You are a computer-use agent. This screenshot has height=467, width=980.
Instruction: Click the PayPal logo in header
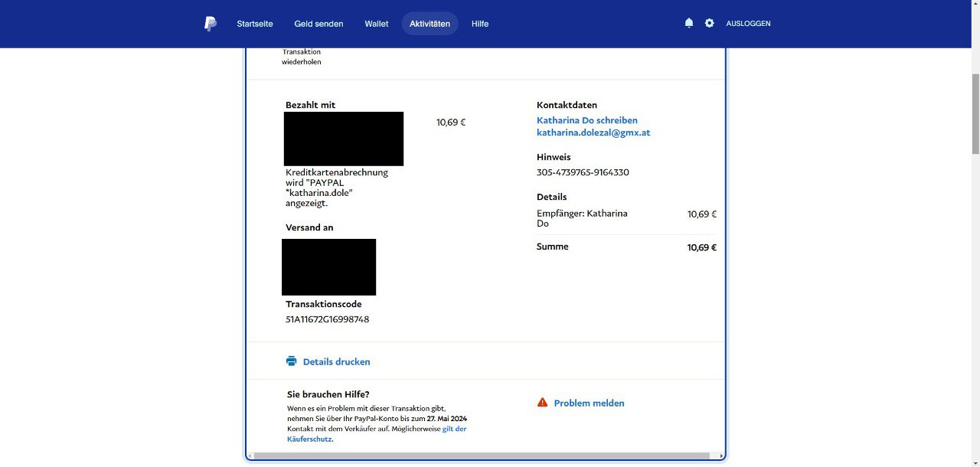(x=211, y=24)
